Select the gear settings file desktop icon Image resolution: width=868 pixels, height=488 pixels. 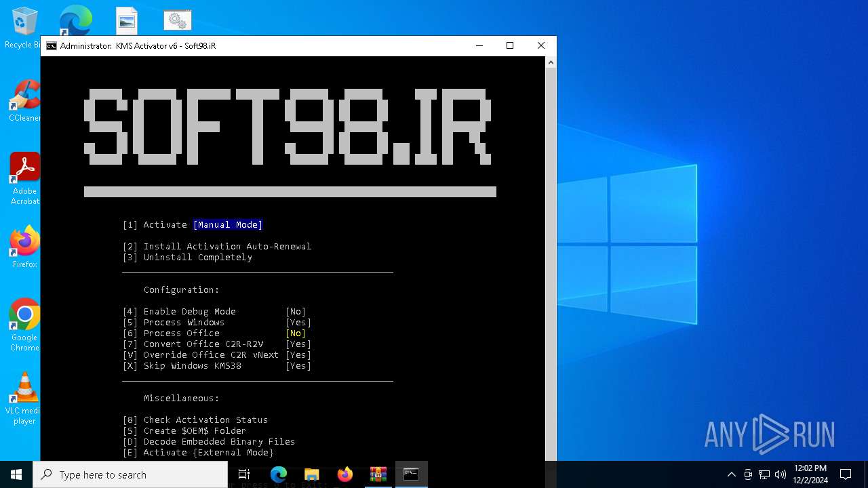click(178, 20)
